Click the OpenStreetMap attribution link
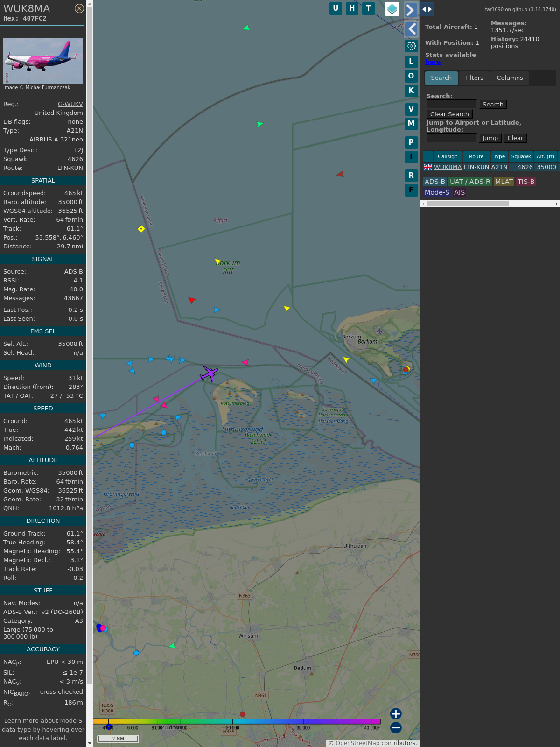560x747 pixels. click(357, 743)
